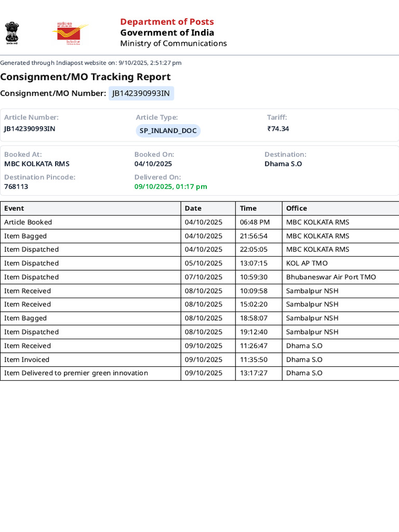The height and width of the screenshot is (532, 399).
Task: Select the time 10:09:58 cell
Action: click(x=259, y=291)
